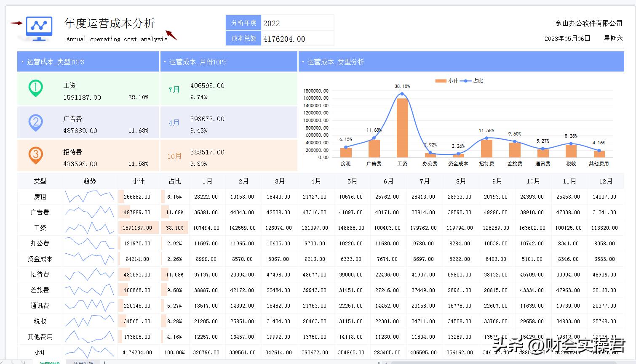Click the tallest 工资 bar in chart
Viewport: 636px width, 364px height.
(x=402, y=128)
